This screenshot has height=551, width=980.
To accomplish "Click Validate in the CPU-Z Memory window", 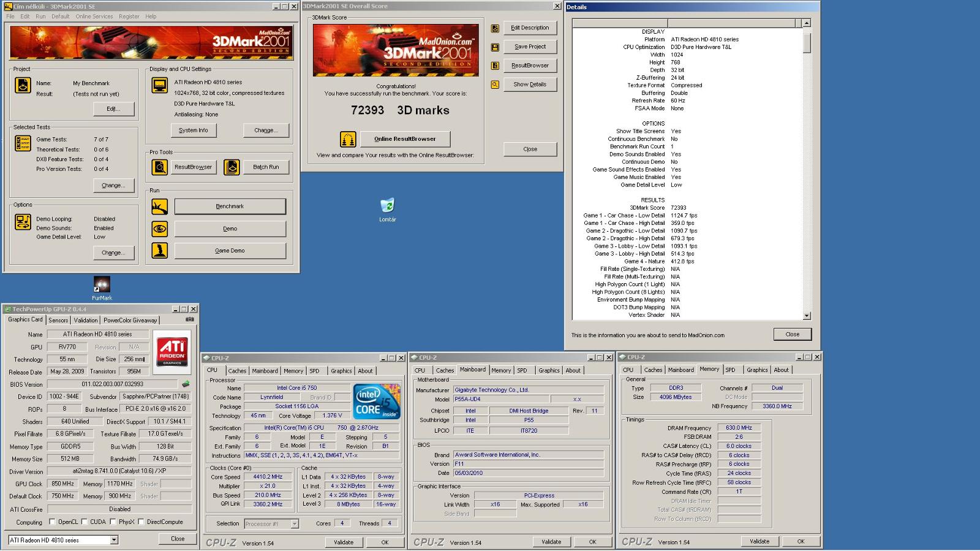I will coord(759,541).
